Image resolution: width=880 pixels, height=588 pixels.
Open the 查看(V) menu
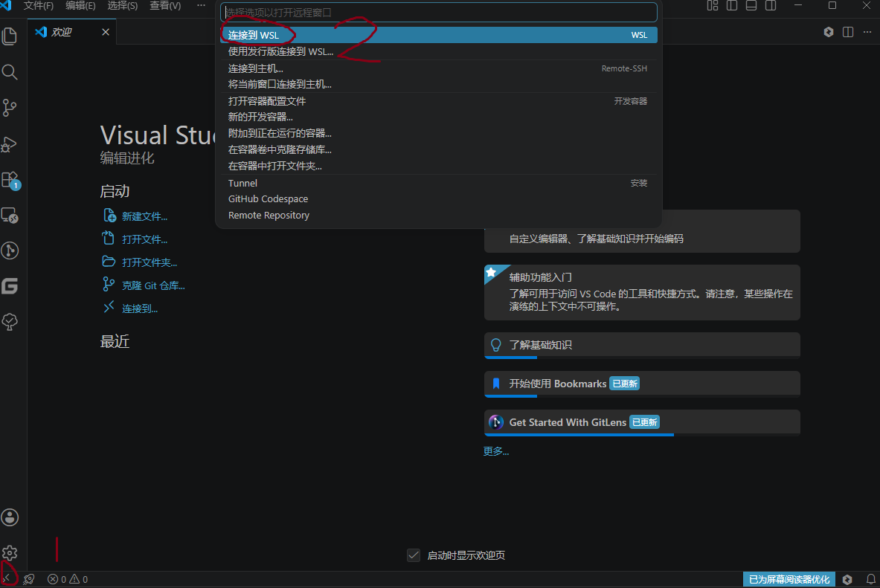tap(165, 6)
